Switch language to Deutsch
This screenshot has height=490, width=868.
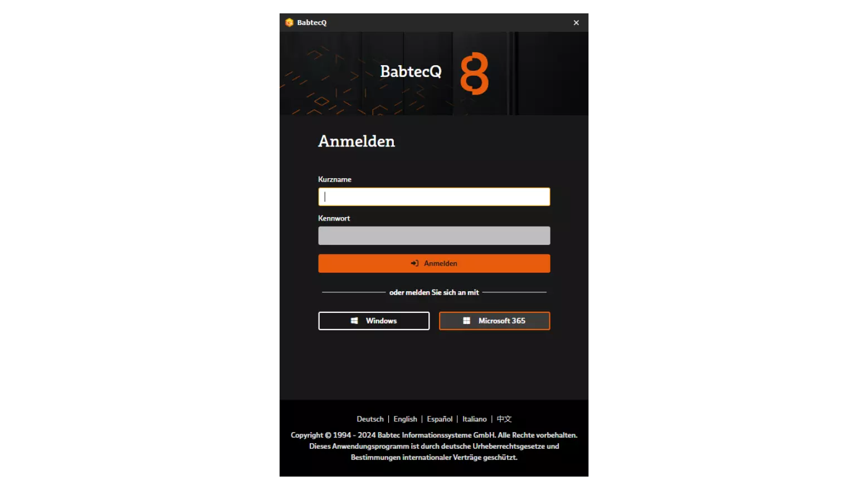click(x=370, y=419)
